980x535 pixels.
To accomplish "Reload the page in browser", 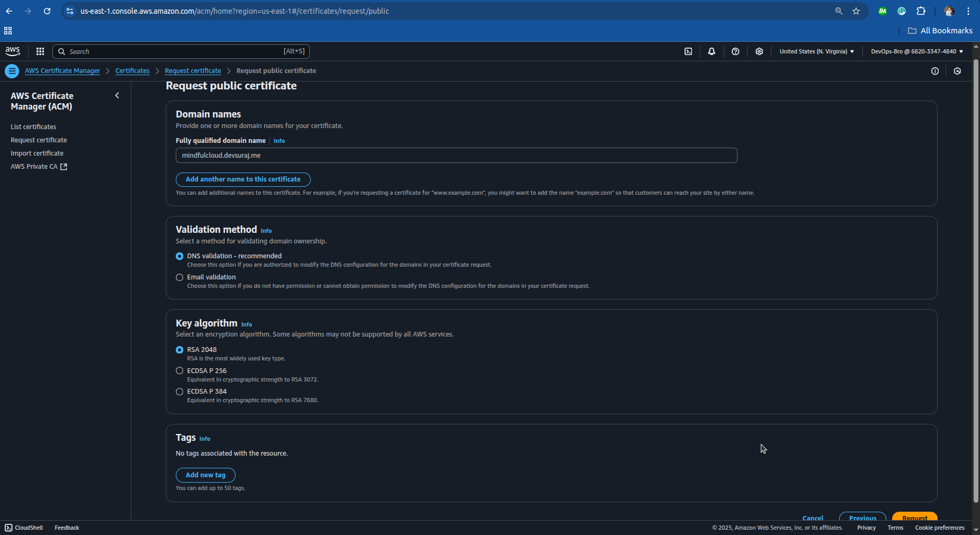I will pyautogui.click(x=47, y=11).
